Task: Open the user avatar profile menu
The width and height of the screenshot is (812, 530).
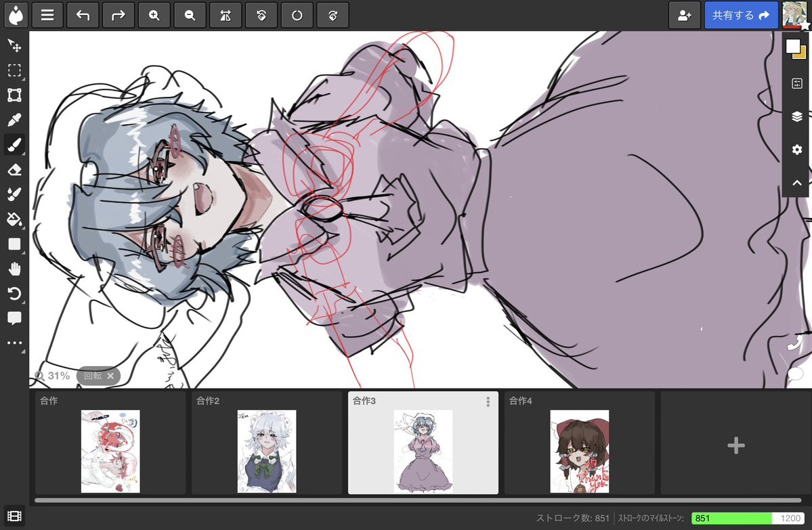Action: pyautogui.click(x=795, y=15)
